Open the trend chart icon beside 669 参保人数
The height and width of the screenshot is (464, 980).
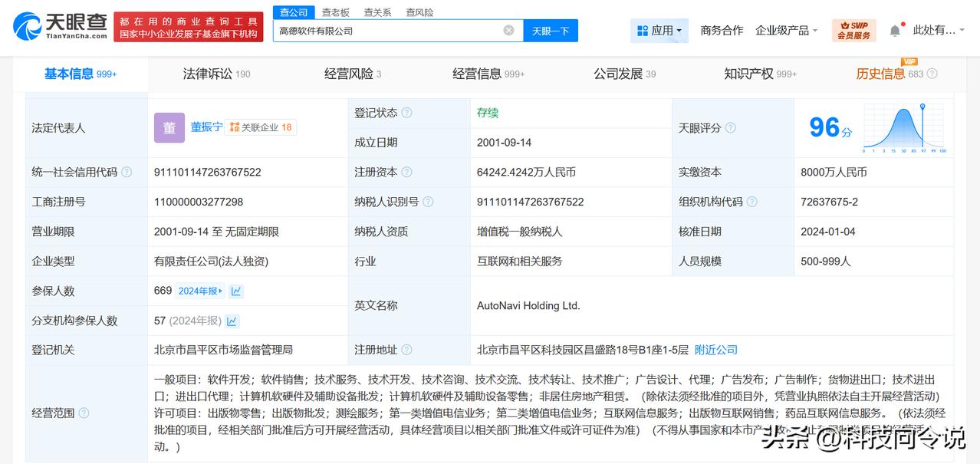click(236, 291)
